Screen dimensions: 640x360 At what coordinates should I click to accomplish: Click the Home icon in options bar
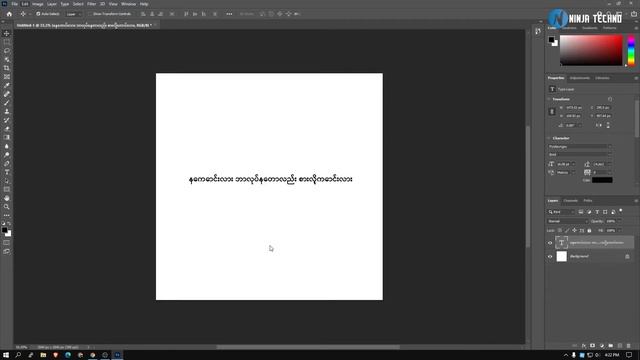click(x=9, y=14)
